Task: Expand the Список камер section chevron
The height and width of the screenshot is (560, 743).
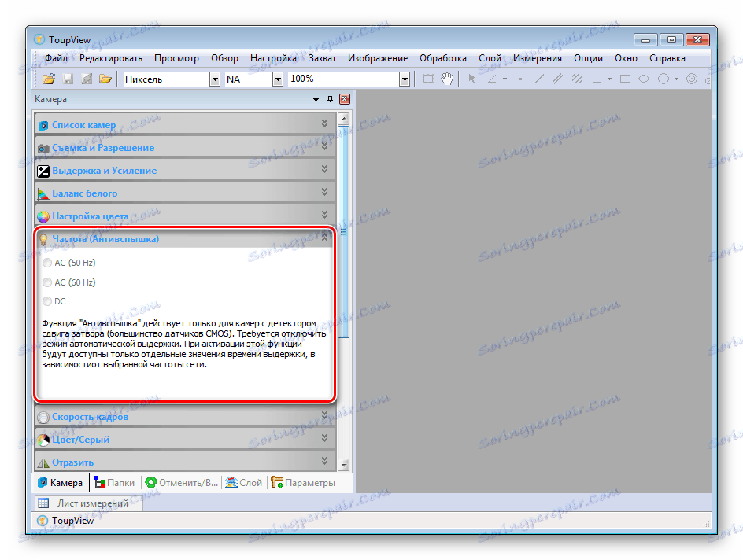Action: point(324,123)
